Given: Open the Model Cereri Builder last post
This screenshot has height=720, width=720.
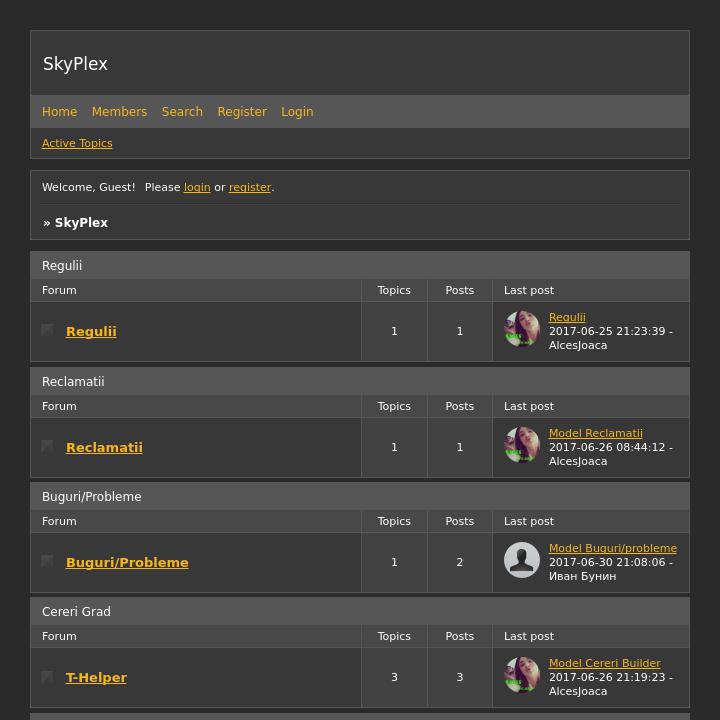Looking at the screenshot, I should (604, 663).
